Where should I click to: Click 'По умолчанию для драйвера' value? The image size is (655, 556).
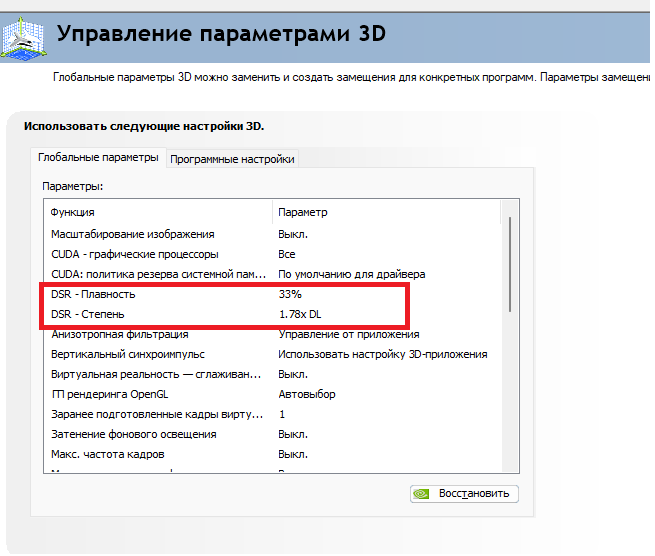click(x=352, y=274)
